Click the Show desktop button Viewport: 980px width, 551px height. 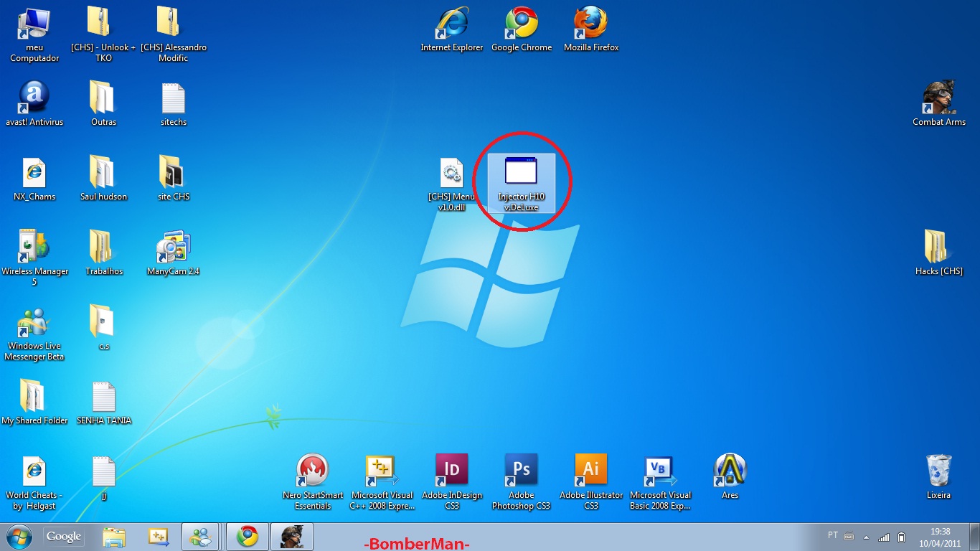(x=975, y=537)
